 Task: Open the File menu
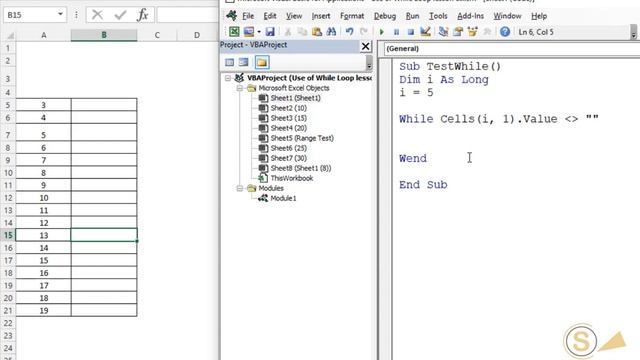point(248,16)
